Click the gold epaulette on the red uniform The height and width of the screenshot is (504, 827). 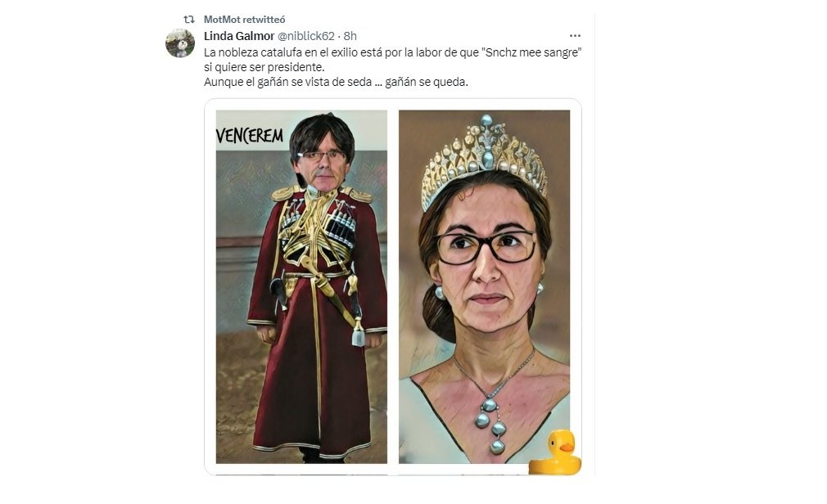pos(285,192)
